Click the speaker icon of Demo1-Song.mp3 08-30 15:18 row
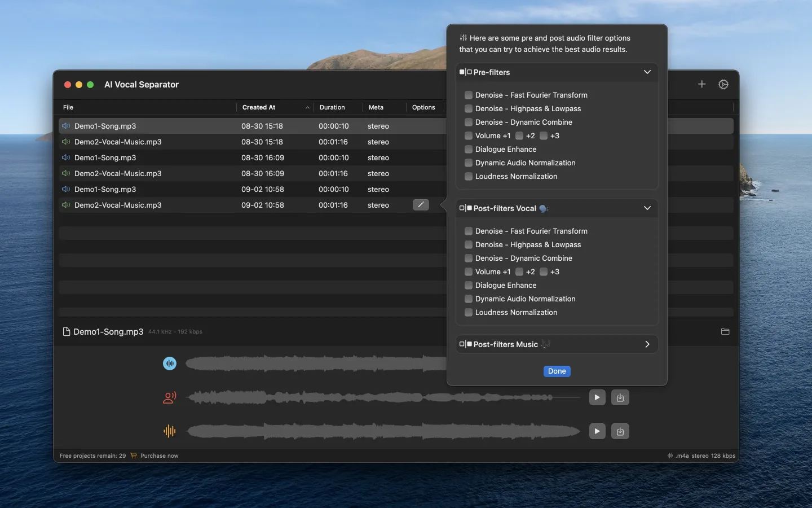Screen dimensions: 812x508 tap(66, 126)
